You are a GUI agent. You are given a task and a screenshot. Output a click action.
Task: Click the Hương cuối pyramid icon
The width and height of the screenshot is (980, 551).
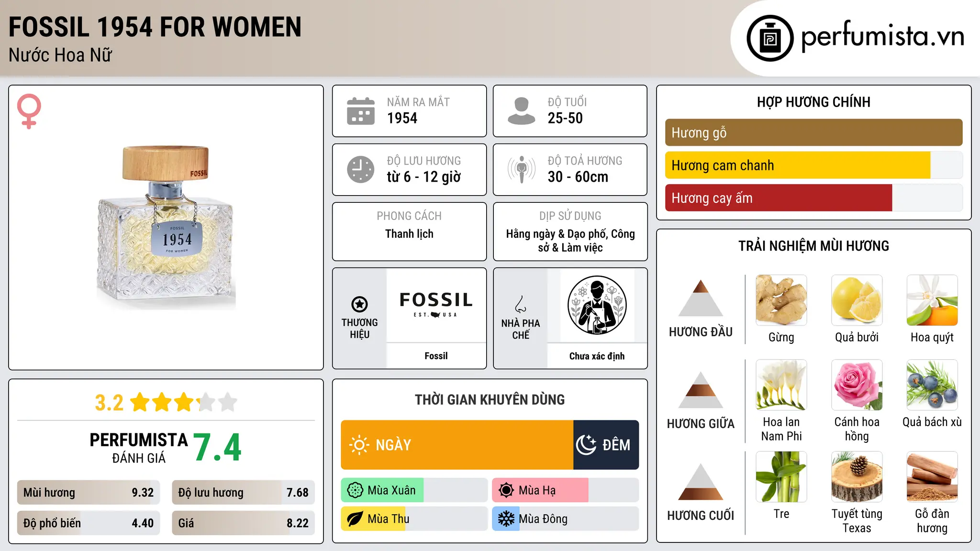[x=701, y=482]
